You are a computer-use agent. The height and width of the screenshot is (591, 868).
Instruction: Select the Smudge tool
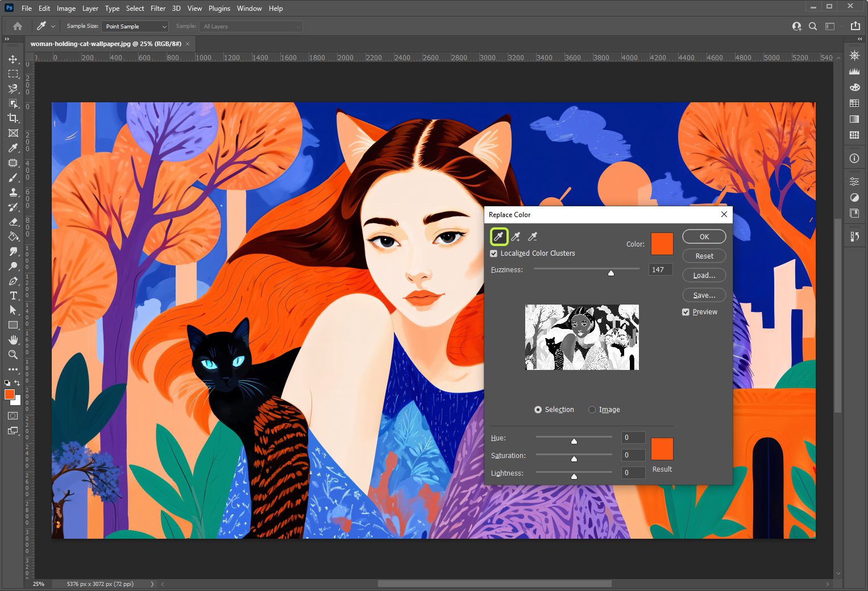tap(13, 251)
